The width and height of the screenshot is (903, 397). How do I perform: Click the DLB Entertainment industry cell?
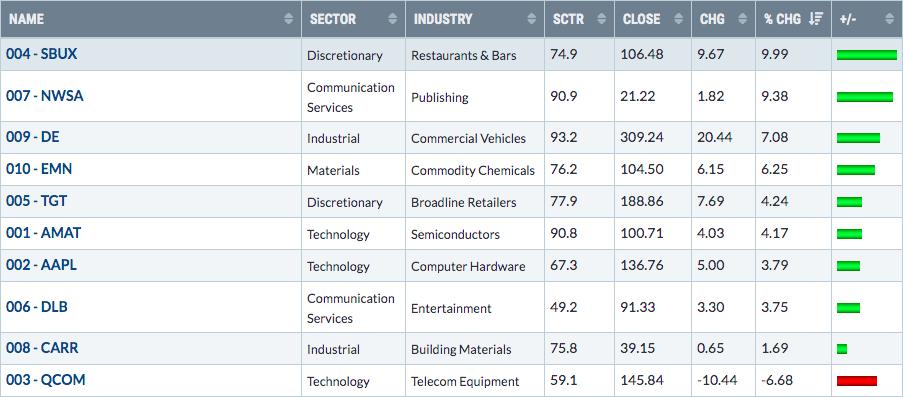pos(475,307)
